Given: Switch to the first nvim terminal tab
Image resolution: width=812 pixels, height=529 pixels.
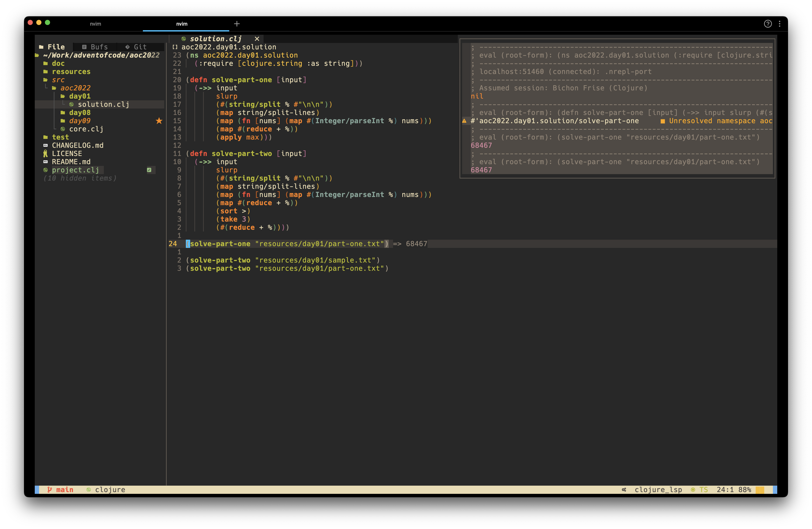Looking at the screenshot, I should coord(96,24).
